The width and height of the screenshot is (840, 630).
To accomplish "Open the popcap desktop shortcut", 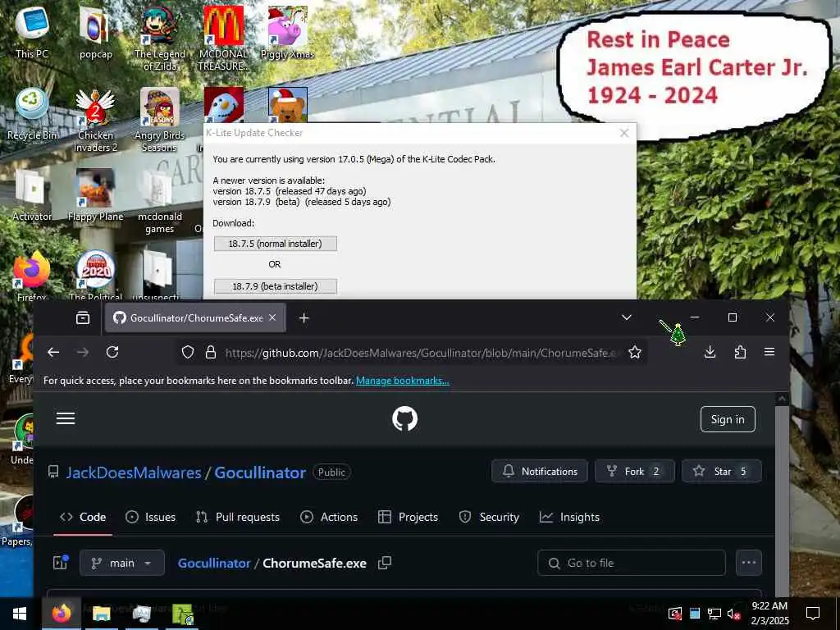I will [x=95, y=32].
